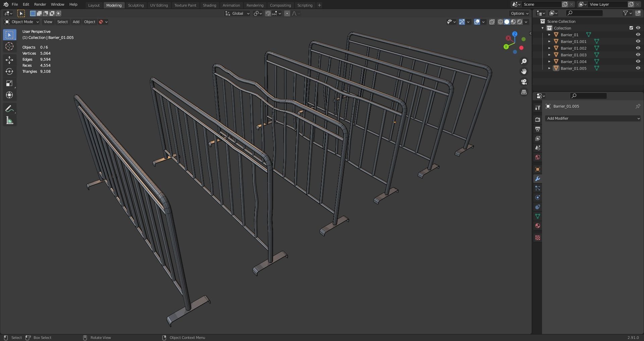The image size is (644, 341).
Task: Open the Active Tool properties tab
Action: tap(538, 107)
